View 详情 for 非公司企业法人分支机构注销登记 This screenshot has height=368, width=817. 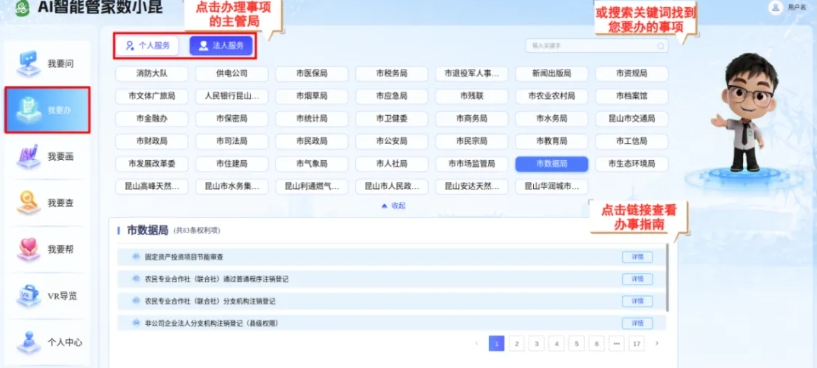[637, 323]
